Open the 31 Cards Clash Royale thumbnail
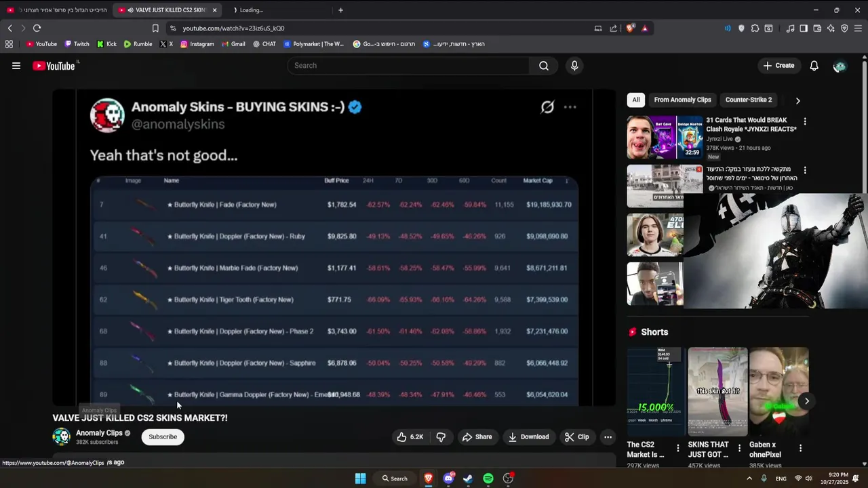This screenshot has width=868, height=488. [665, 138]
